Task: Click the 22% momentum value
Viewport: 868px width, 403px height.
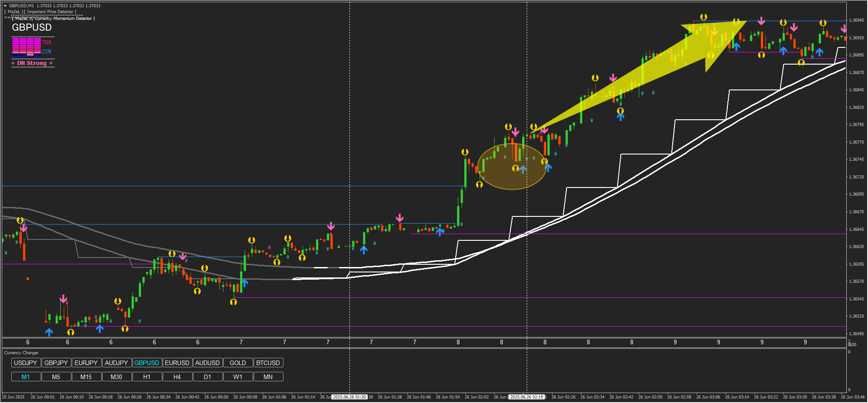Action: [47, 52]
